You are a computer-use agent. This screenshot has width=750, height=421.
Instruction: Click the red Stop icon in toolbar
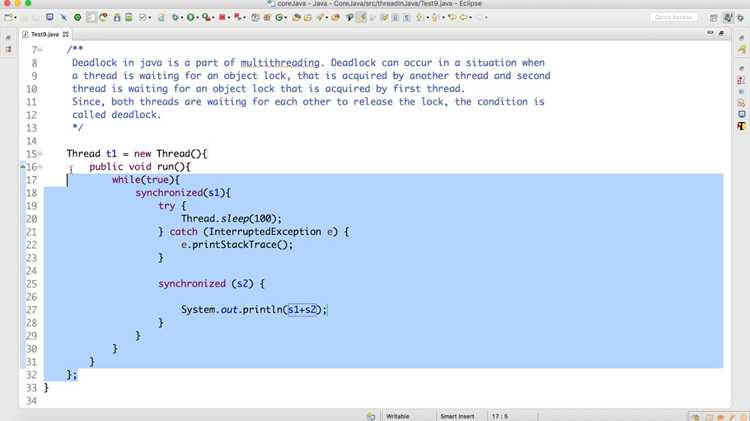click(x=222, y=17)
